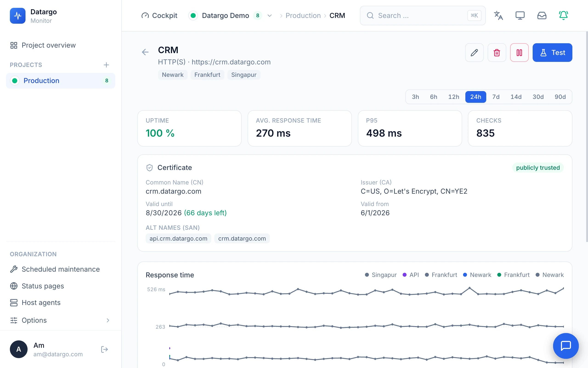This screenshot has width=588, height=368.
Task: Click the Singapur location tag
Action: tap(244, 75)
